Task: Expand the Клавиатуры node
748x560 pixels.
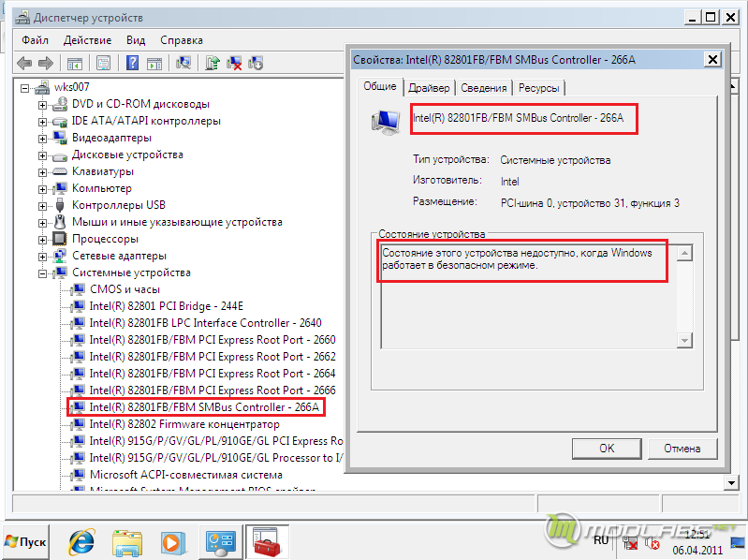Action: [42, 172]
